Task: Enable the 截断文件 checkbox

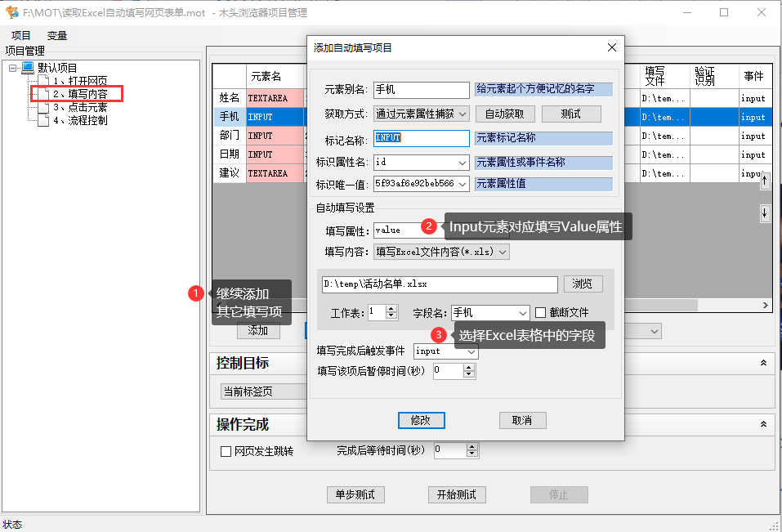Action: 541,311
